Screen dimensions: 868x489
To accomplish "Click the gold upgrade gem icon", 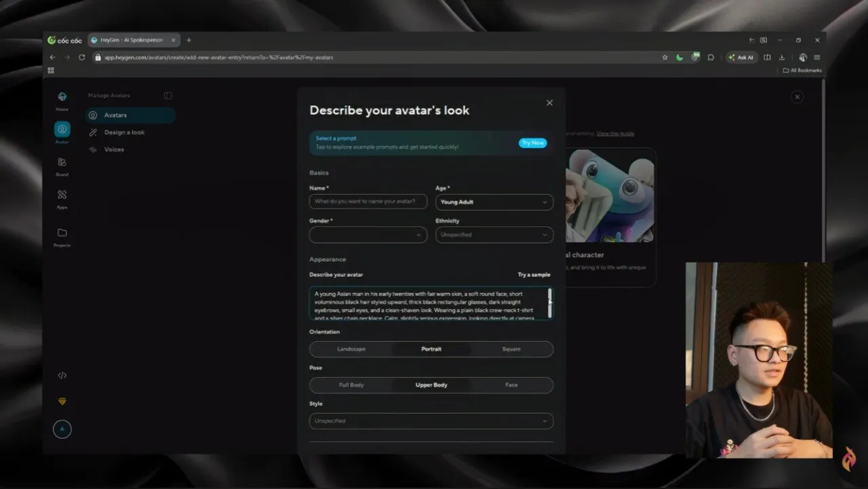I will coord(62,402).
